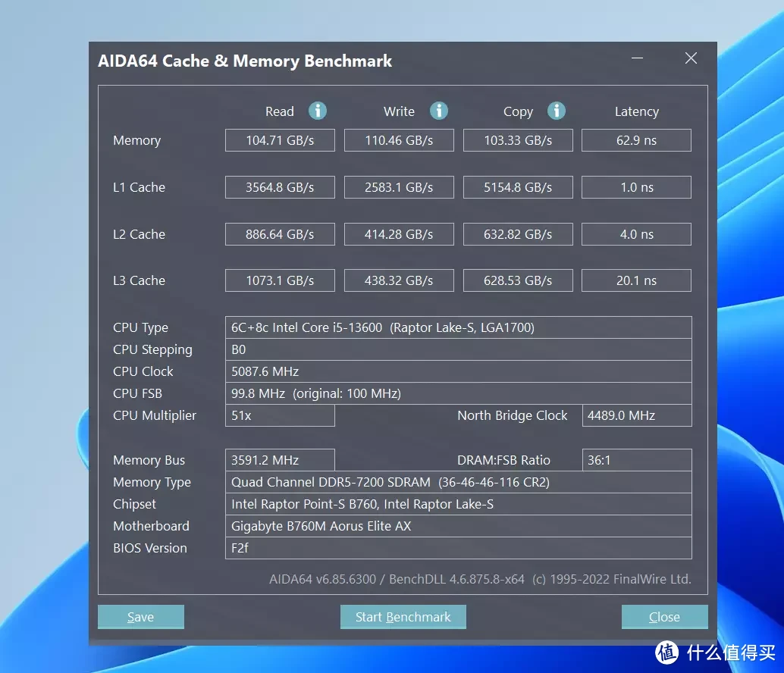Minimize the AIDA64 benchmark window

click(637, 58)
